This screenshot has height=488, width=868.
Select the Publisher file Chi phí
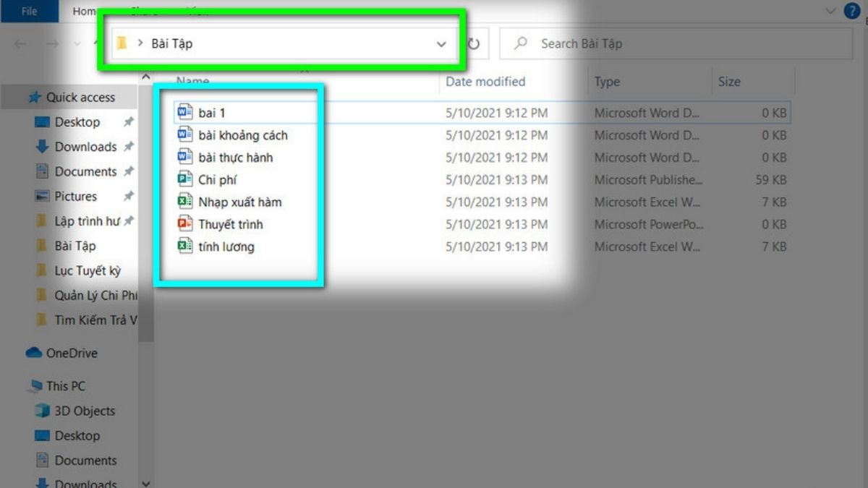pyautogui.click(x=217, y=179)
